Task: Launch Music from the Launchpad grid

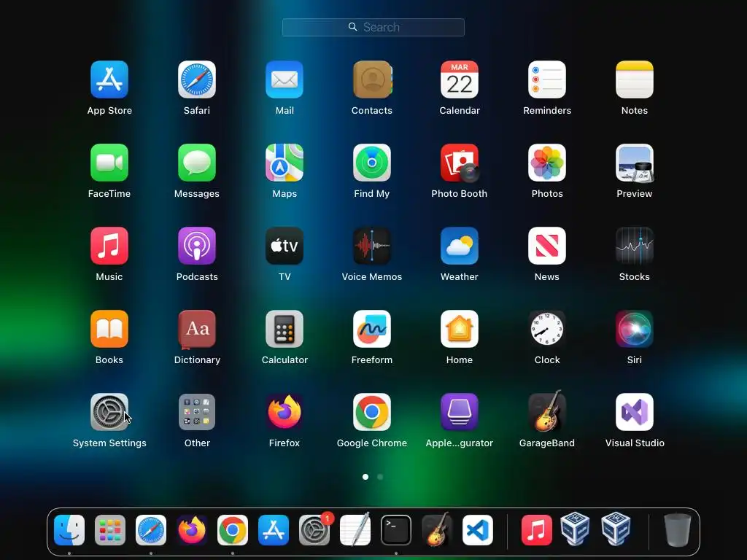Action: click(x=109, y=246)
